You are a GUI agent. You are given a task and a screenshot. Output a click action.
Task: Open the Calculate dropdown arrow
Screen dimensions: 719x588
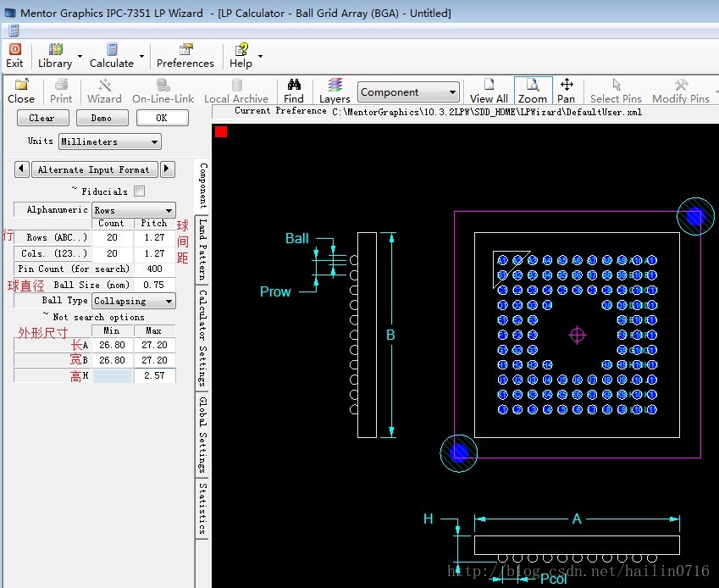[141, 56]
